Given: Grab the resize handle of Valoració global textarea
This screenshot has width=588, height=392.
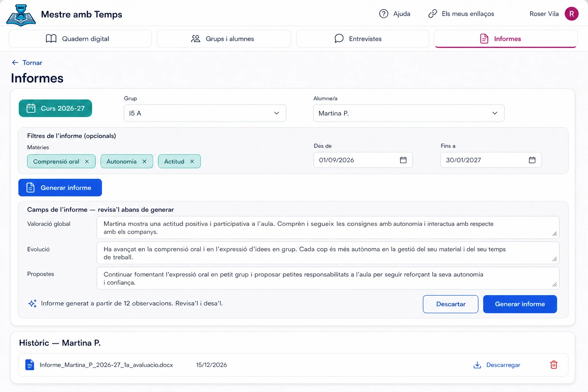Looking at the screenshot, I should coord(554,234).
